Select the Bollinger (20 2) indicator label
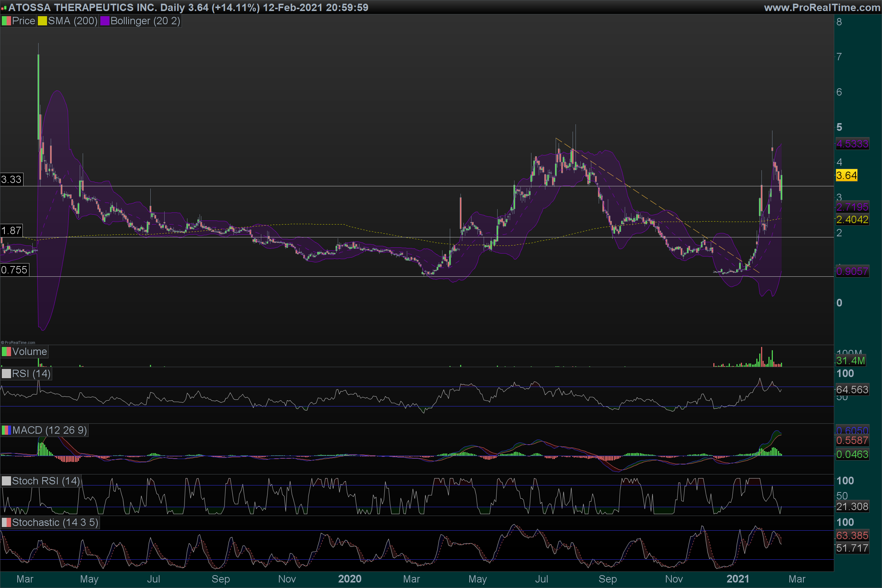 coord(145,21)
